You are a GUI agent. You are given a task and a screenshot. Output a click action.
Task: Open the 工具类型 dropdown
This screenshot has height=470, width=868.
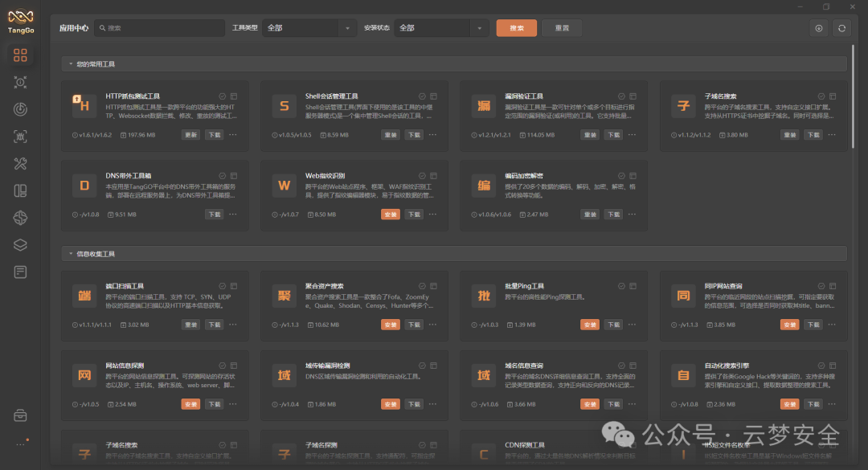[x=309, y=27]
